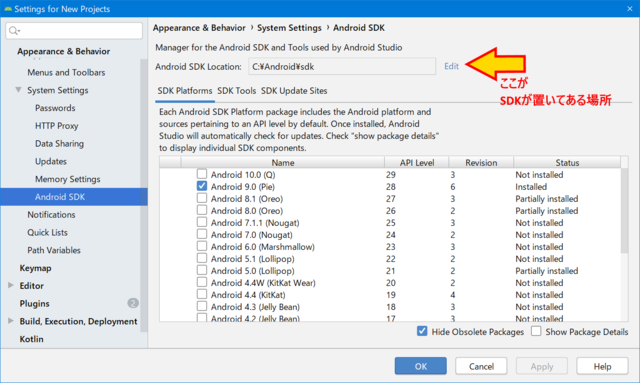Image resolution: width=640 pixels, height=383 pixels.
Task: Check the Android 5.1 (Lollipop) checkbox
Action: tap(202, 258)
